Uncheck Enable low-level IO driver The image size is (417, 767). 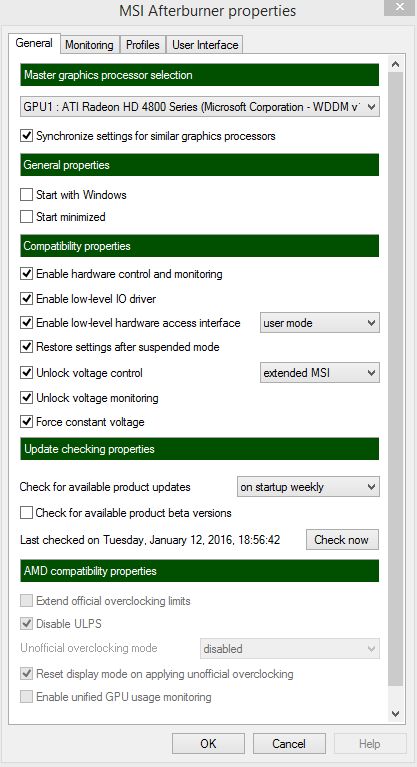point(26,298)
